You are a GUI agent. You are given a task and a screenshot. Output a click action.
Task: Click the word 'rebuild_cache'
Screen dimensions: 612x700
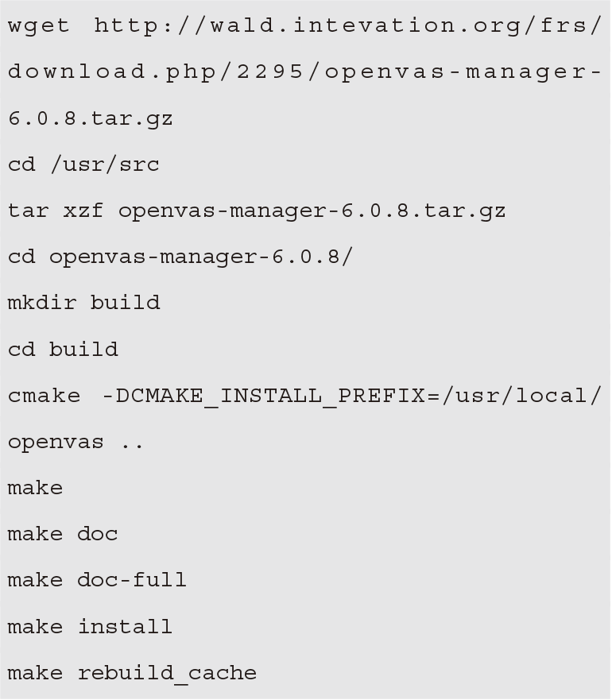(168, 673)
